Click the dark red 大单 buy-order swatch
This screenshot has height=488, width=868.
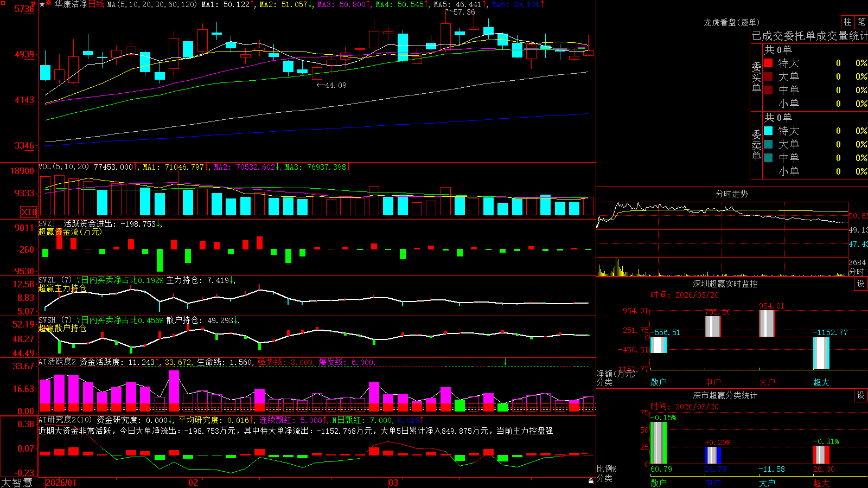pos(768,76)
